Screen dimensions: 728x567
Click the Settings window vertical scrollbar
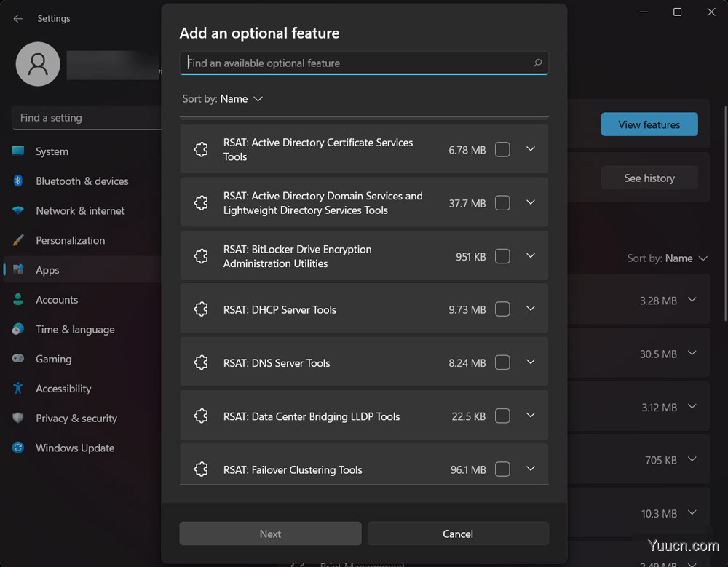point(726,213)
